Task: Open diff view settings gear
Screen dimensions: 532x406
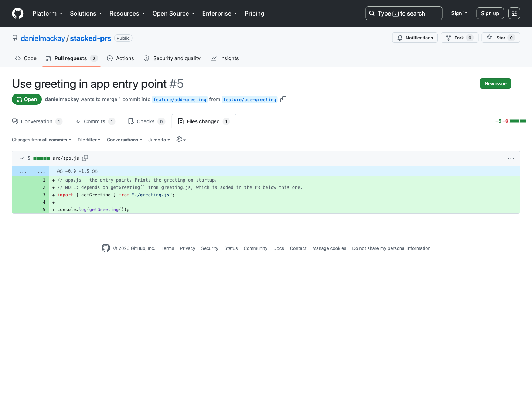Action: 181,140
